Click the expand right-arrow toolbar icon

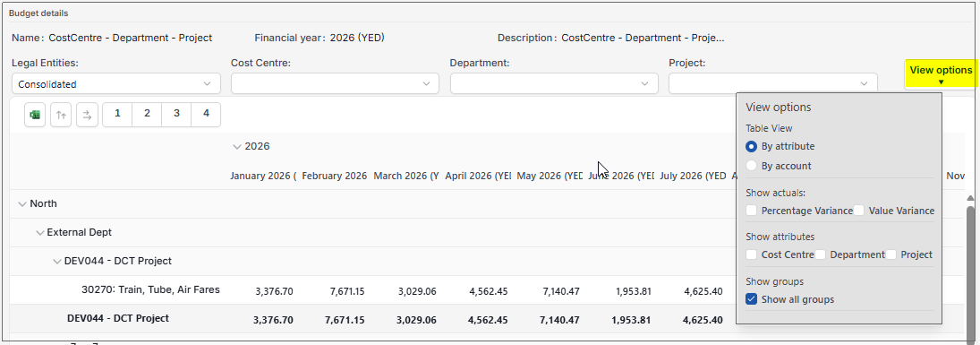pos(87,115)
